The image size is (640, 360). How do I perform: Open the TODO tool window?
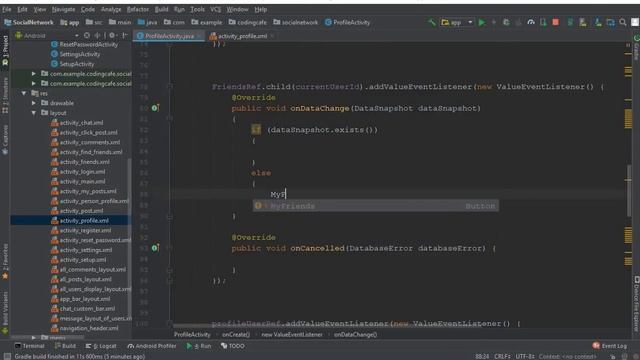233,346
